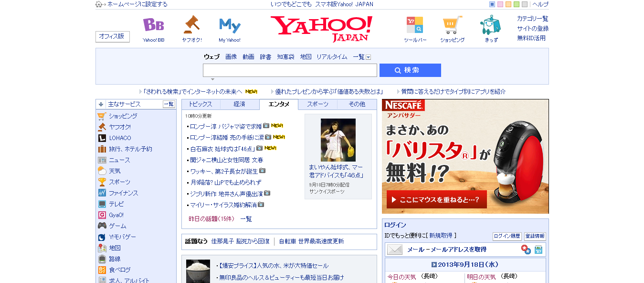Image resolution: width=644 pixels, height=283 pixels.
Task: Open ニュース in the sidebar
Action: point(119,160)
